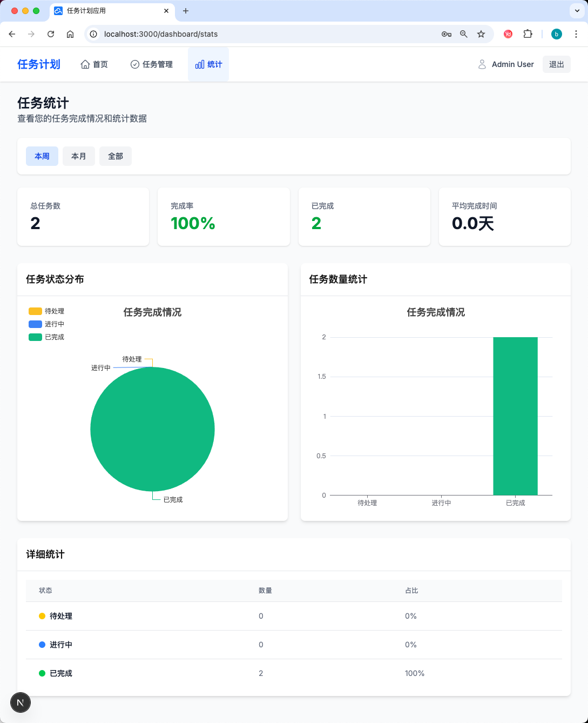The height and width of the screenshot is (723, 588).
Task: Expand the tab search dropdown
Action: pos(577,11)
